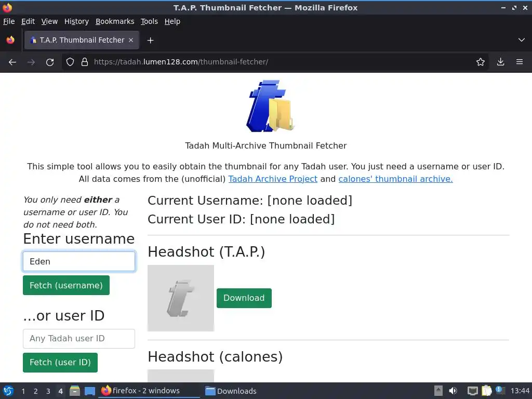The height and width of the screenshot is (399, 532).
Task: Switch to workspace 4
Action: click(60, 391)
